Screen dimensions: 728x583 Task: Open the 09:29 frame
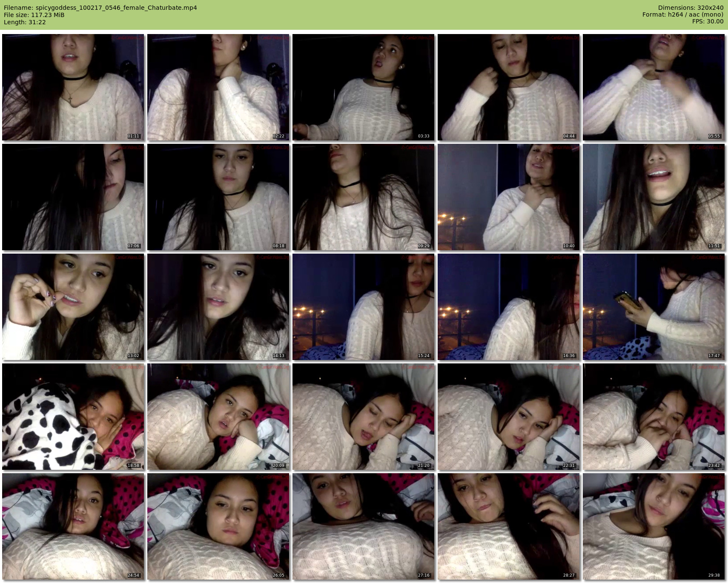point(363,197)
